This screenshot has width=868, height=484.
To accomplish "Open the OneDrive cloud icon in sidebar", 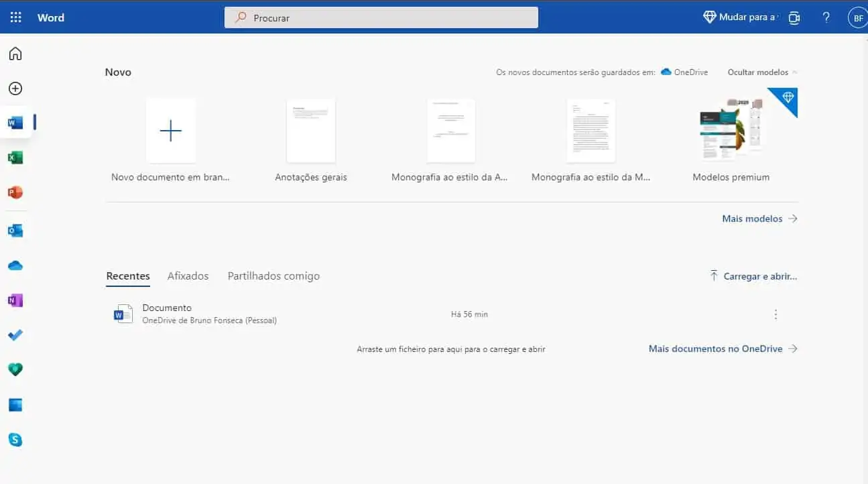I will pyautogui.click(x=15, y=265).
